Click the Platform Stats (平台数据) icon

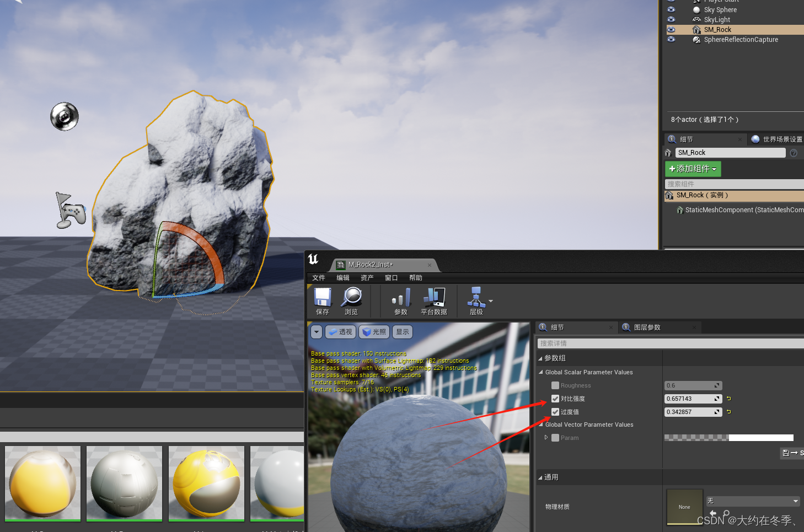click(434, 297)
